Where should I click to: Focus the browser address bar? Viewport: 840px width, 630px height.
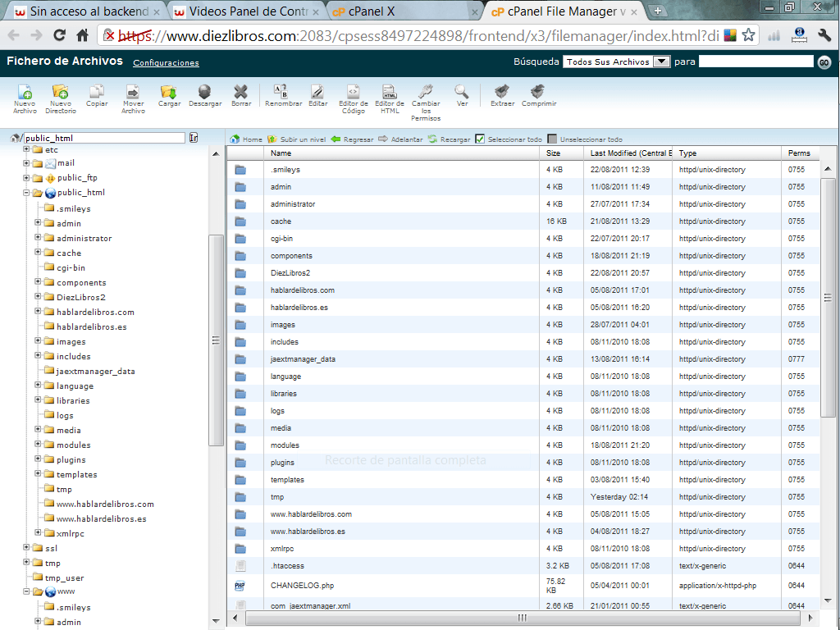[x=418, y=36]
